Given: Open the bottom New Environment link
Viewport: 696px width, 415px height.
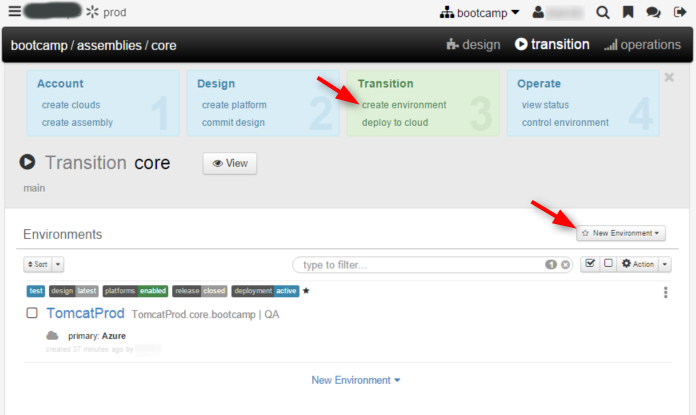Looking at the screenshot, I should 356,380.
